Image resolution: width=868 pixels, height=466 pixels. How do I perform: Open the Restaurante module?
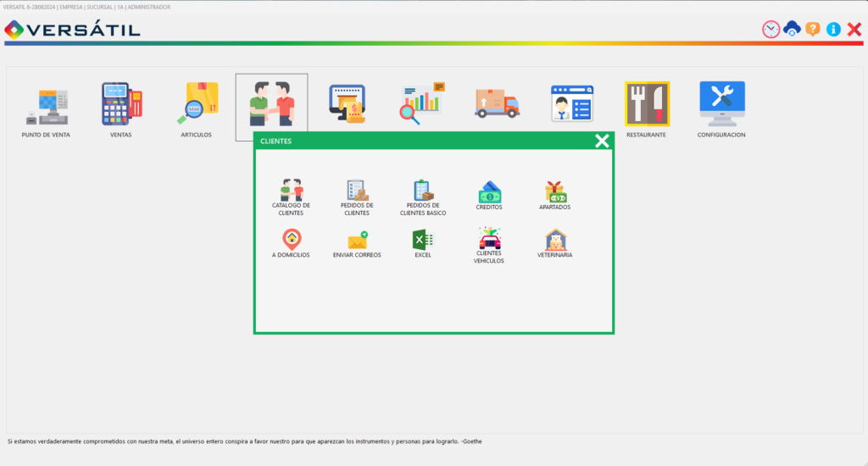click(x=647, y=103)
